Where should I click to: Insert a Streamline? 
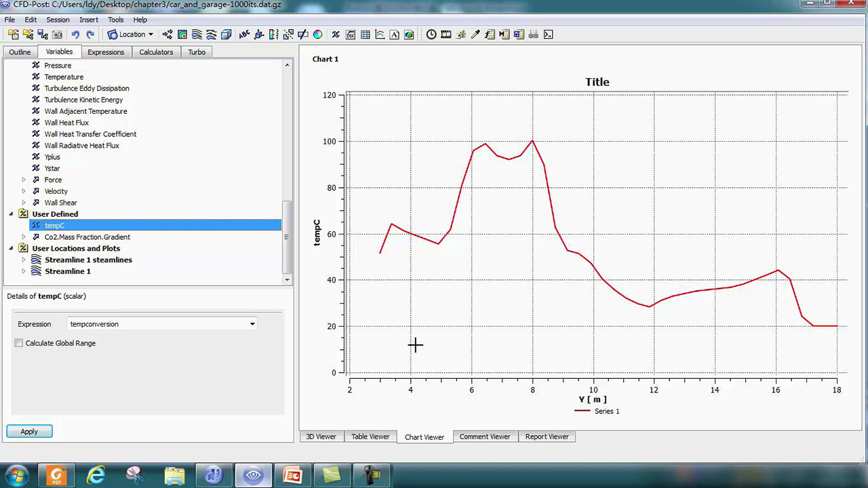point(197,35)
